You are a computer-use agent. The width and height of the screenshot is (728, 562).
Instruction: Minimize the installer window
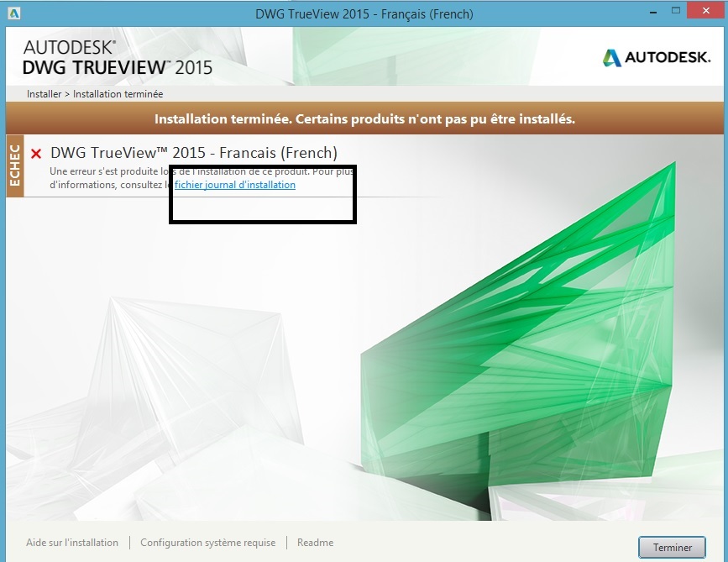653,12
